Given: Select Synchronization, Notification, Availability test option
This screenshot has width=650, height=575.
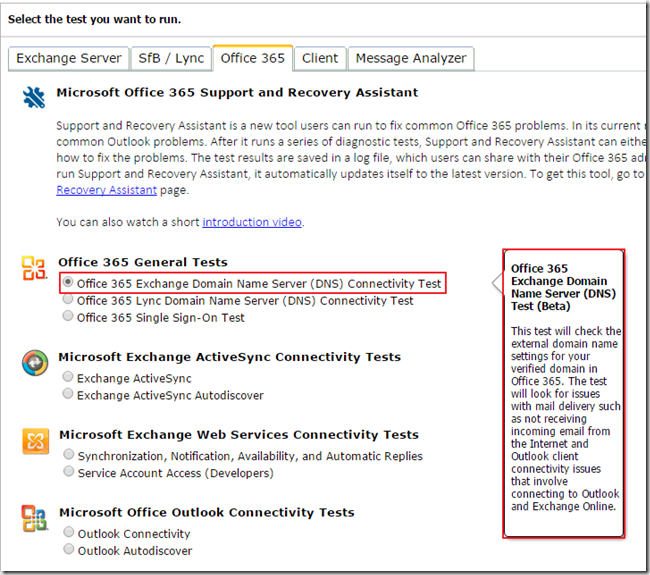Looking at the screenshot, I should 68,456.
